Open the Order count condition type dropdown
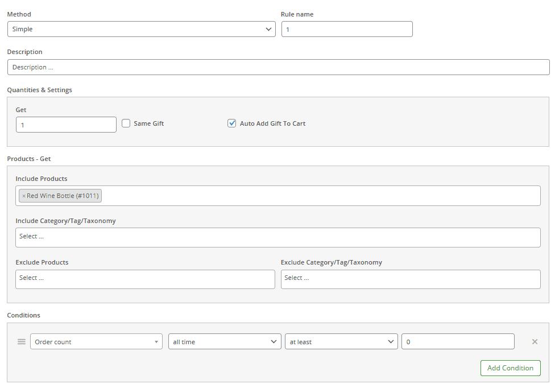 (x=96, y=342)
